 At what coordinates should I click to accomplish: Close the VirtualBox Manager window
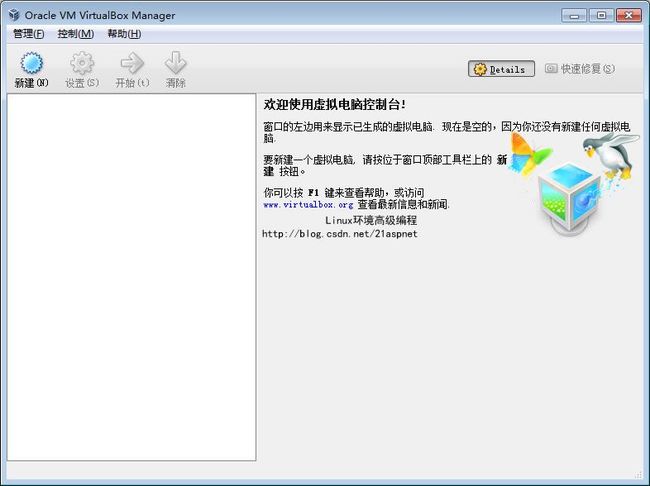click(628, 16)
